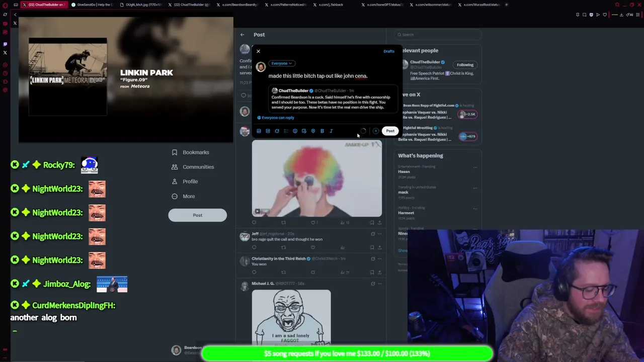
Task: Reply to Christianity in the Third Reich post
Action: pyautogui.click(x=254, y=273)
